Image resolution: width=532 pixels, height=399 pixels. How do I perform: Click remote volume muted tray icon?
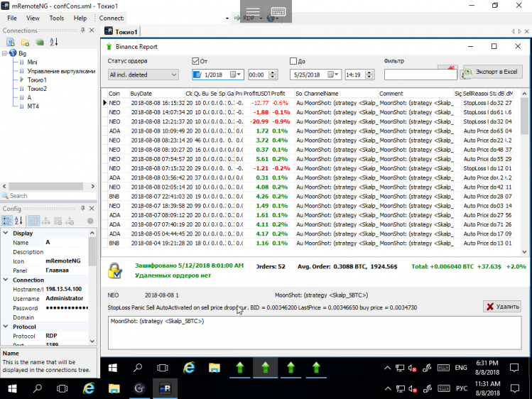pos(412,368)
